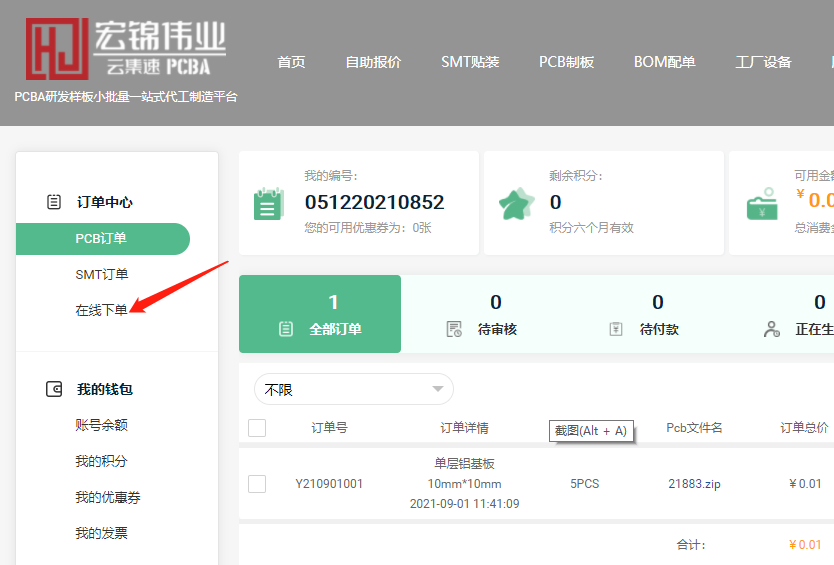Click the 21883.zip file name

(x=694, y=484)
